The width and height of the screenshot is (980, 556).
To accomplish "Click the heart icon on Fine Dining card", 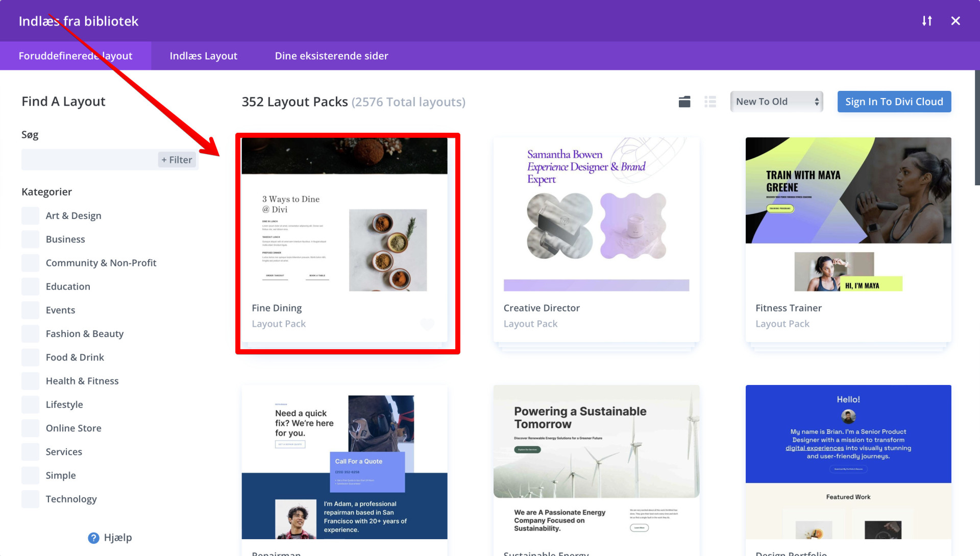I will (x=427, y=324).
